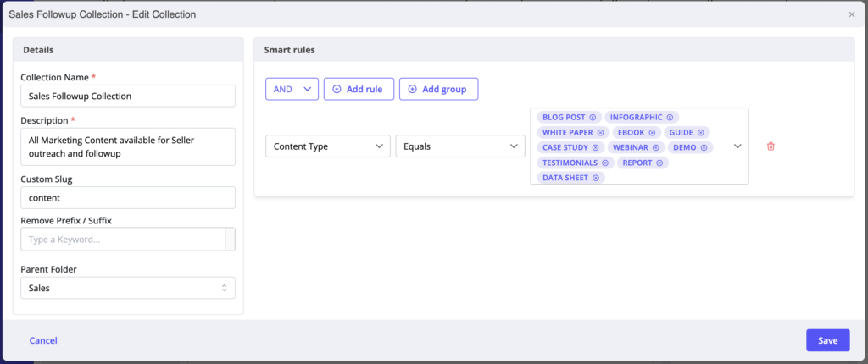
Task: Open the Parent Folder Sales selector
Action: click(x=127, y=288)
